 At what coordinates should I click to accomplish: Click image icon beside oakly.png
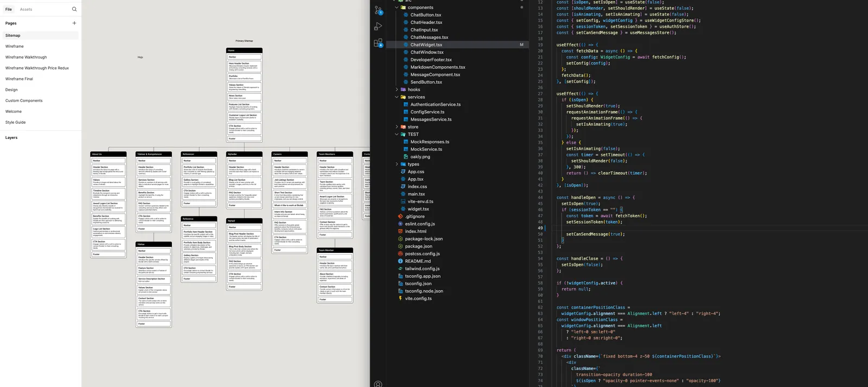pyautogui.click(x=406, y=157)
